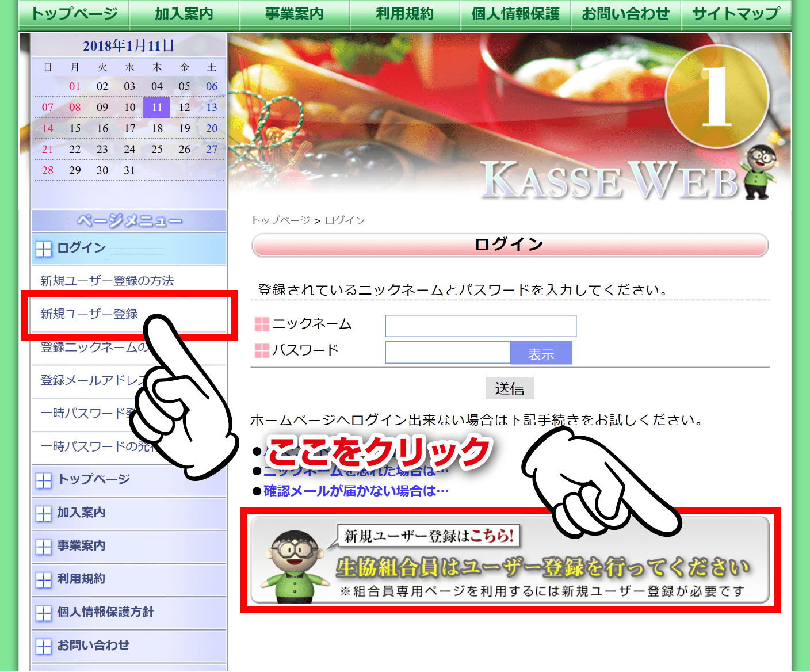Screen dimensions: 810x672
Task: Click the 2018年1月11日 calendar title
Action: point(129,45)
